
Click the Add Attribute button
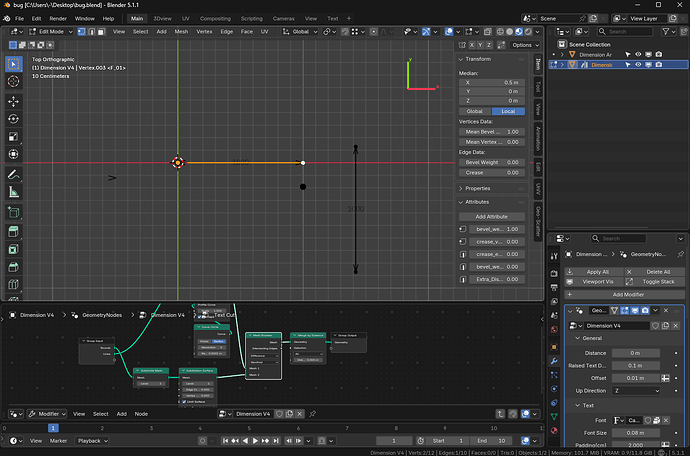coord(492,217)
